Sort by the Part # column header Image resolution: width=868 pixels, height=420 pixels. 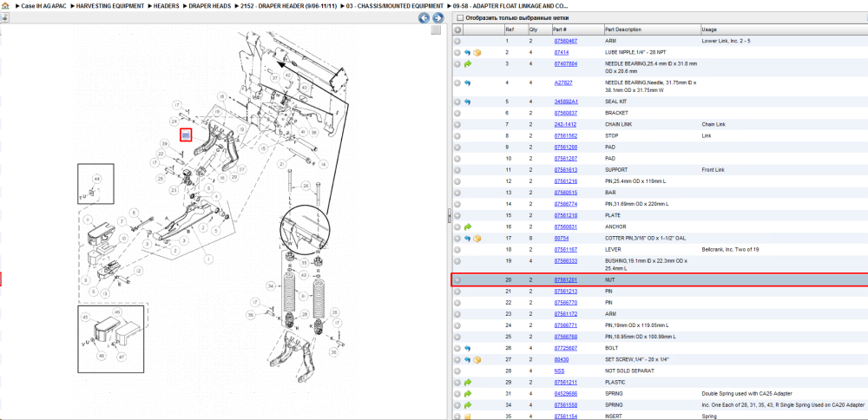pos(560,30)
